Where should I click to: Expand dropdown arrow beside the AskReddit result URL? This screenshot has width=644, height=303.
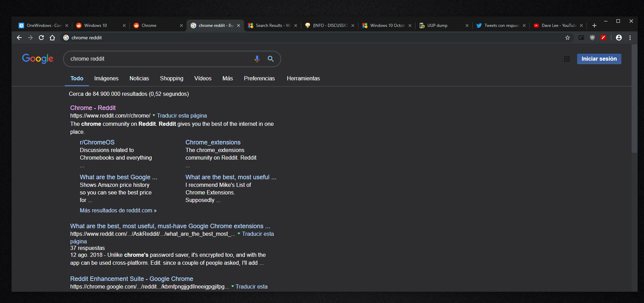point(239,234)
